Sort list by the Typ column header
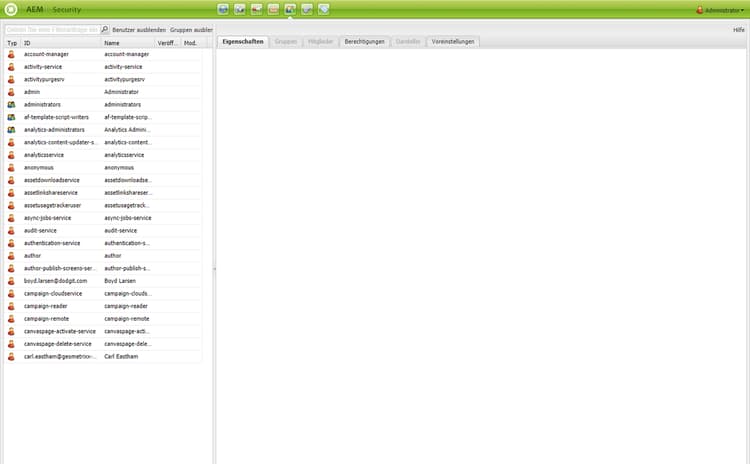The height and width of the screenshot is (464, 750). pos(12,43)
